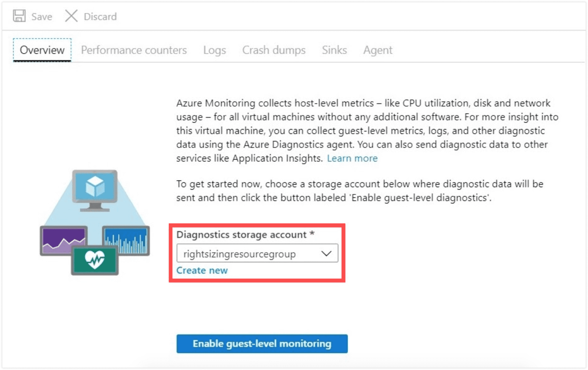Switch to the Agent tab
The height and width of the screenshot is (370, 588).
378,50
